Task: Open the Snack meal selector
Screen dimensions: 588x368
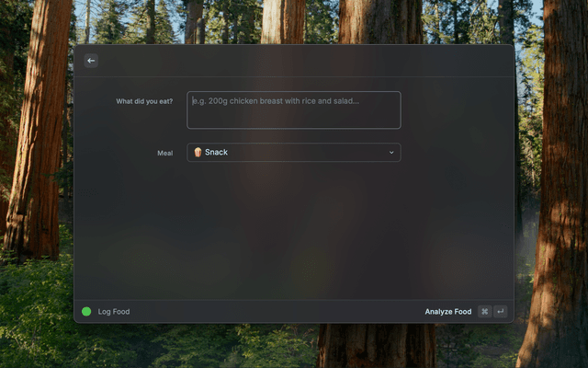Action: (294, 153)
